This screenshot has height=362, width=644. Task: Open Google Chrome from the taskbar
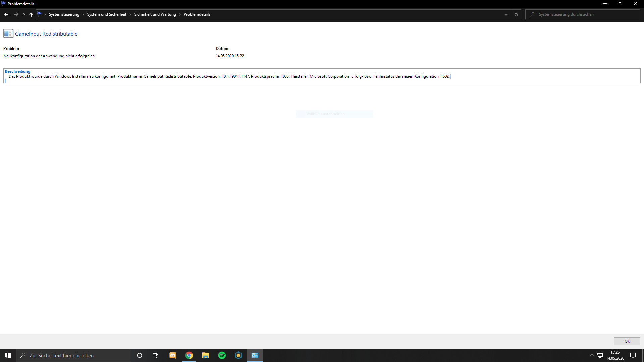pos(189,355)
